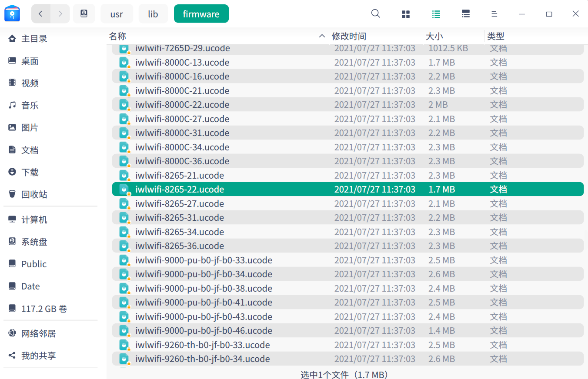Close the file manager window

[575, 14]
